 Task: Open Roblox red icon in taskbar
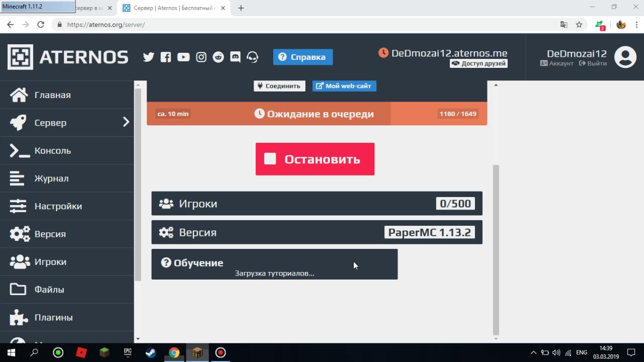(81, 352)
